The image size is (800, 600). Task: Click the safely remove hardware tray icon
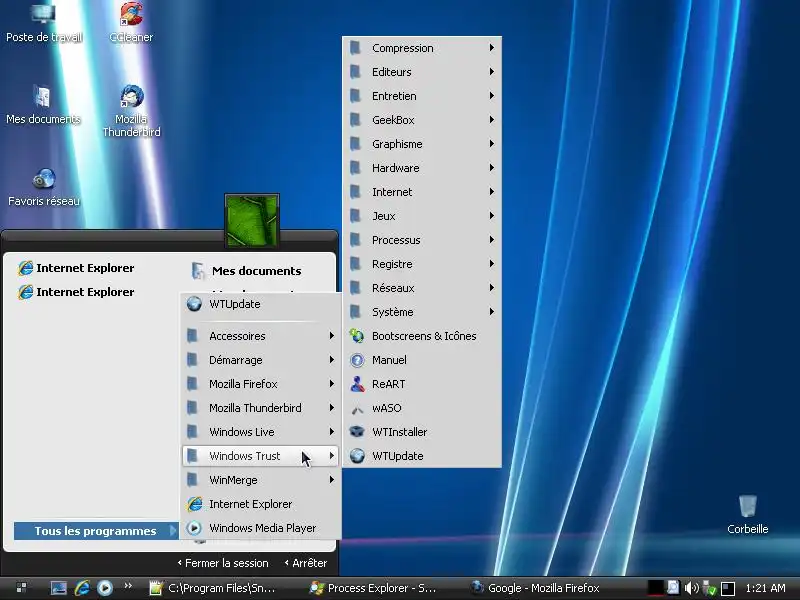pos(709,589)
